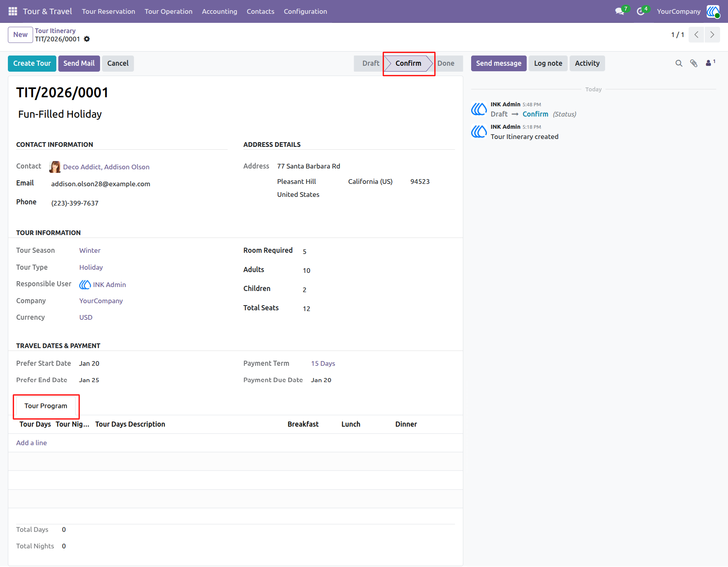Viewport: 728px width, 567px height.
Task: Open the conversations message icon
Action: tap(620, 11)
